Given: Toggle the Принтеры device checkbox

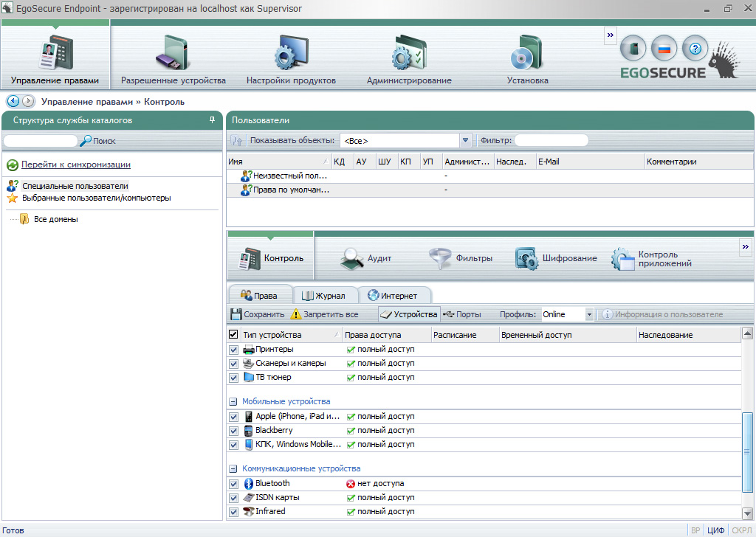Looking at the screenshot, I should [x=233, y=350].
